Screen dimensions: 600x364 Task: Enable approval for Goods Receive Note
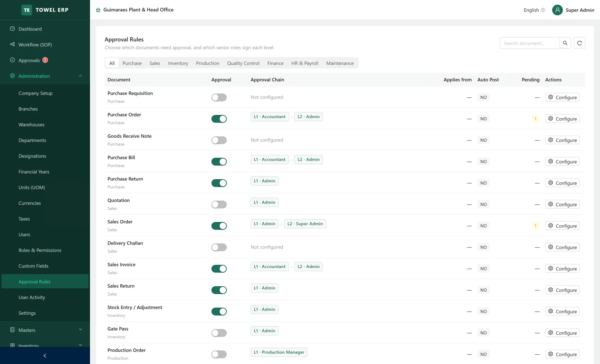click(219, 140)
